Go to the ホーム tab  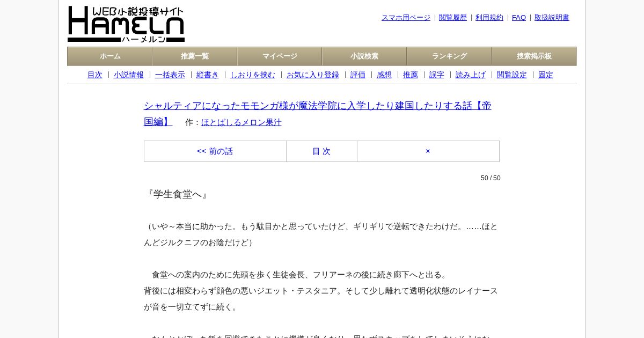tap(110, 56)
